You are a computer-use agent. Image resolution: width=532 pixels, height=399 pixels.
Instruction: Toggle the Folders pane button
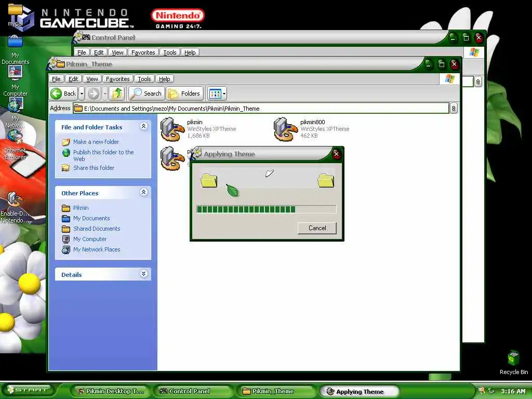[x=184, y=94]
